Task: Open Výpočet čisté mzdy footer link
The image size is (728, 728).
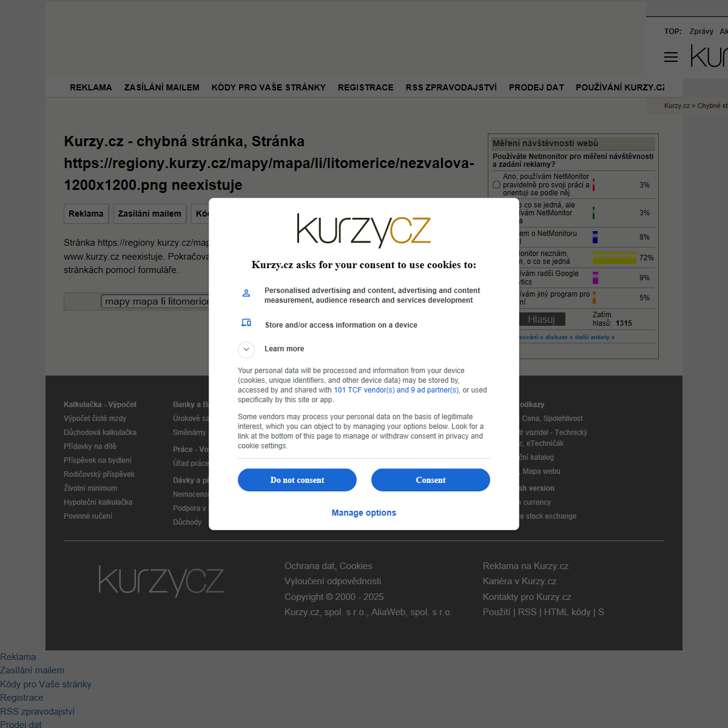Action: [95, 419]
